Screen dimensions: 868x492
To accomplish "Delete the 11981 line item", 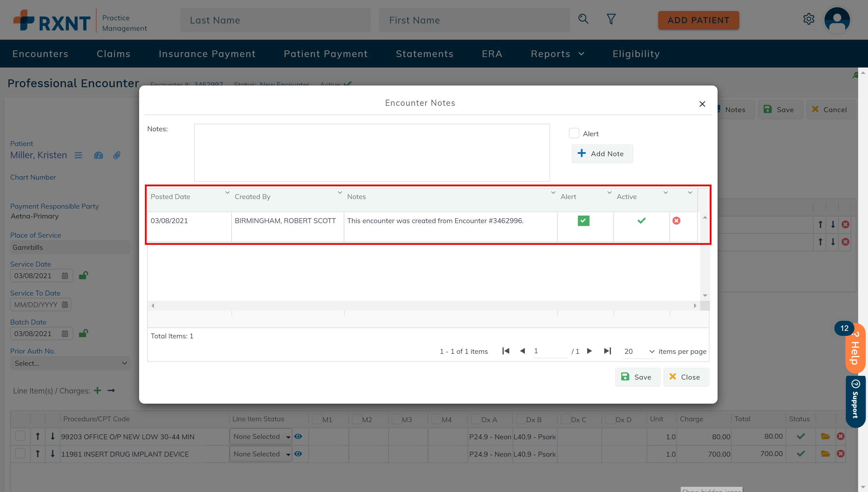I will coord(841,454).
